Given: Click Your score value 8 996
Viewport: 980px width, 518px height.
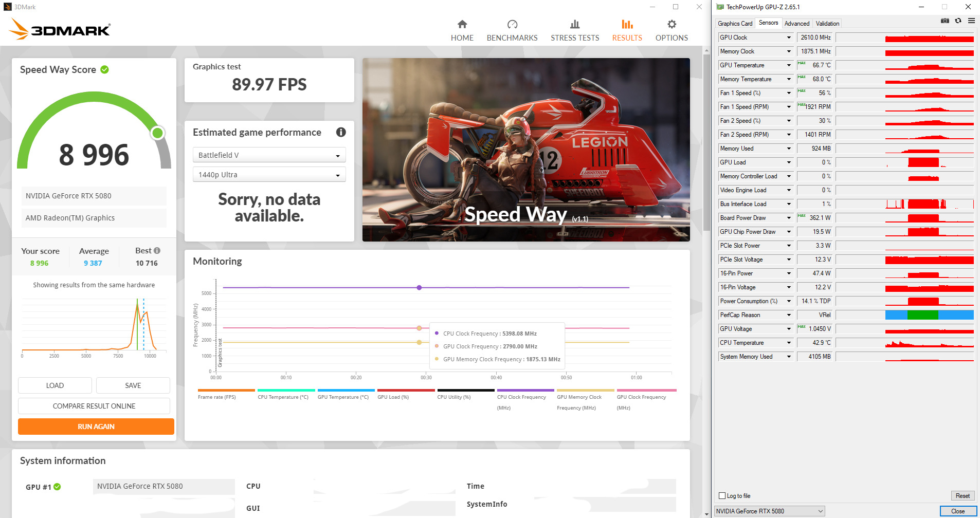Looking at the screenshot, I should coord(40,263).
